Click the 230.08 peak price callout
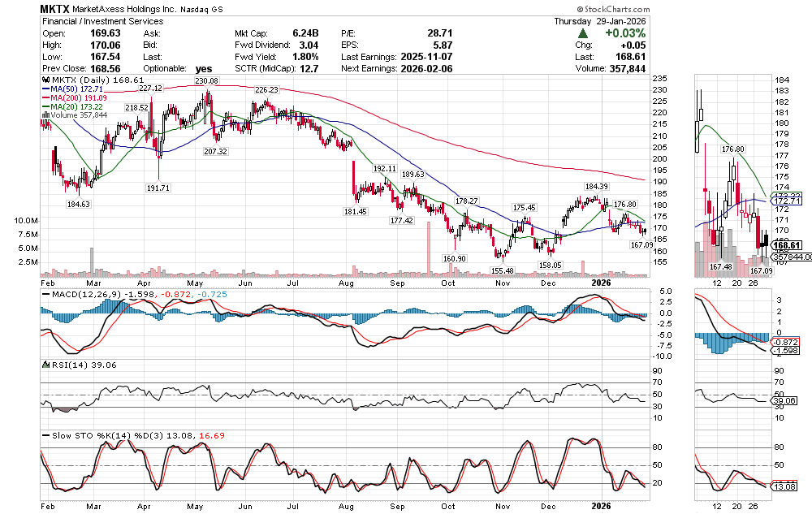 [x=206, y=81]
